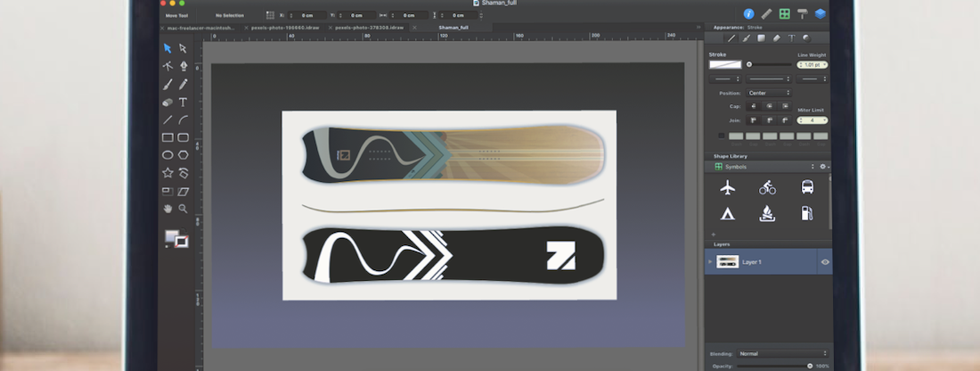Screen dimensions: 980x371
Task: Select the Pen tool
Action: coord(184,66)
